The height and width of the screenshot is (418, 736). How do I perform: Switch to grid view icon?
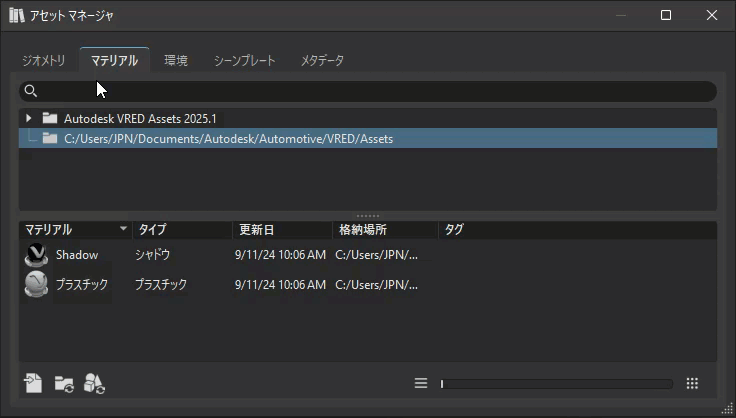coord(692,383)
